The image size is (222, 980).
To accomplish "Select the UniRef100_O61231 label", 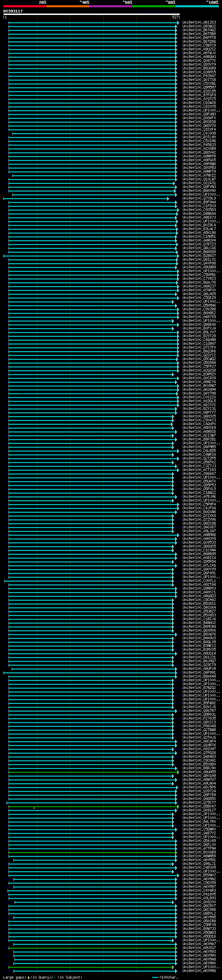I will 199,657.
